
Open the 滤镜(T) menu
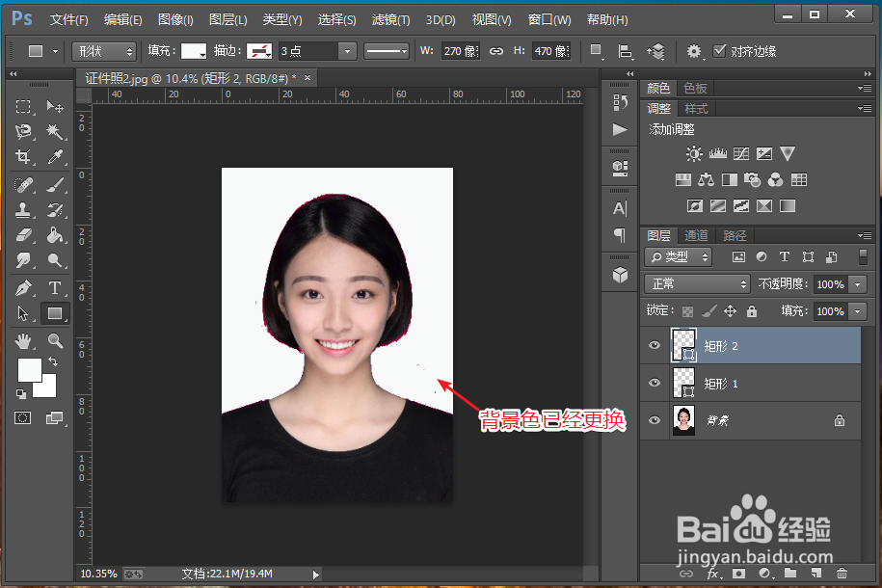coord(390,19)
